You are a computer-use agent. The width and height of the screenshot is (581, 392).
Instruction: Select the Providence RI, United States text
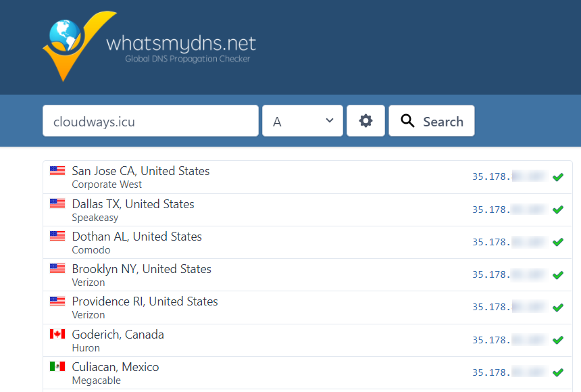145,301
